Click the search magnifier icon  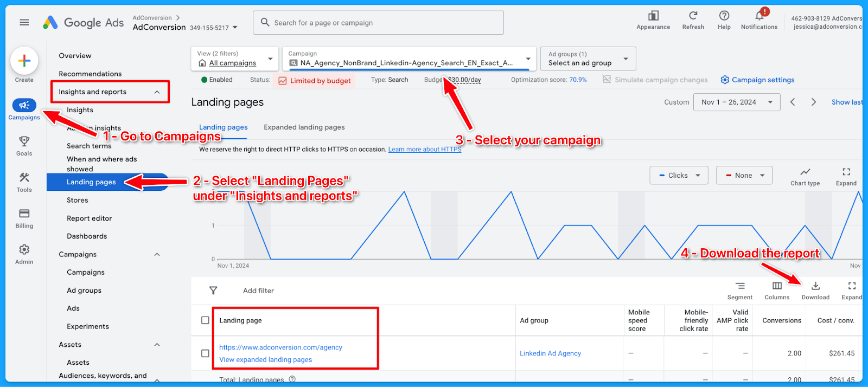[265, 22]
